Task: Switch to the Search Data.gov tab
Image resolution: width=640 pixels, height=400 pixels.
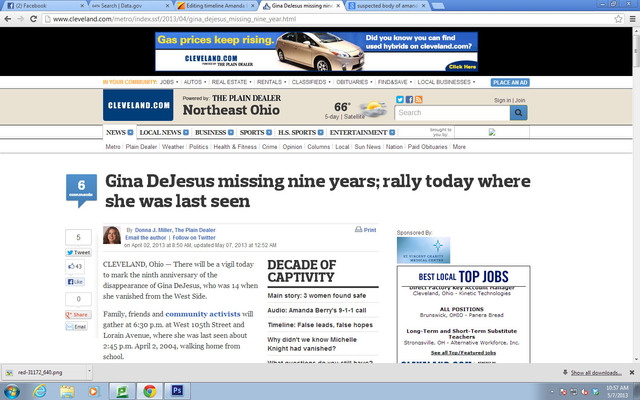Action: pyautogui.click(x=129, y=6)
